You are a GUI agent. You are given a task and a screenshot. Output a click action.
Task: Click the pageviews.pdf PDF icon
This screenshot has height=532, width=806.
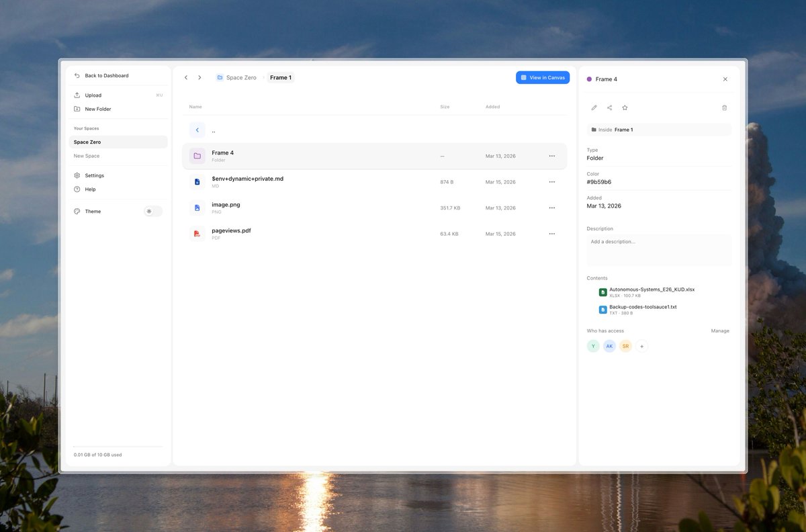(x=197, y=234)
